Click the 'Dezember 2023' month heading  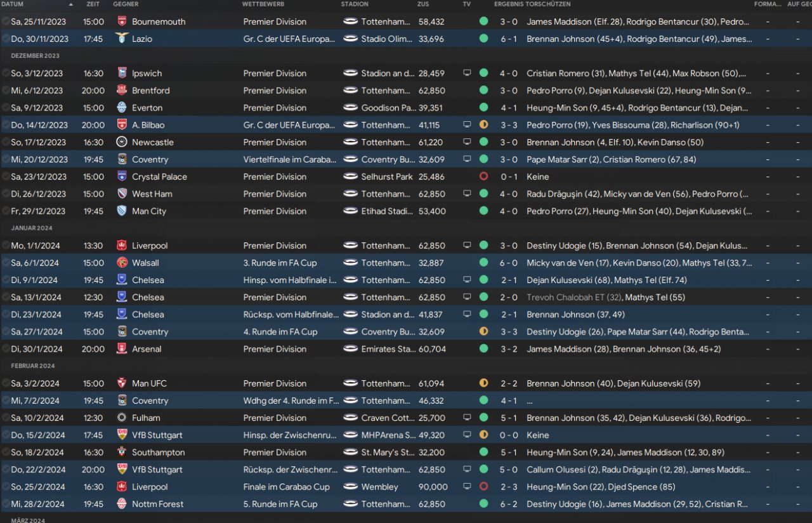click(x=36, y=56)
